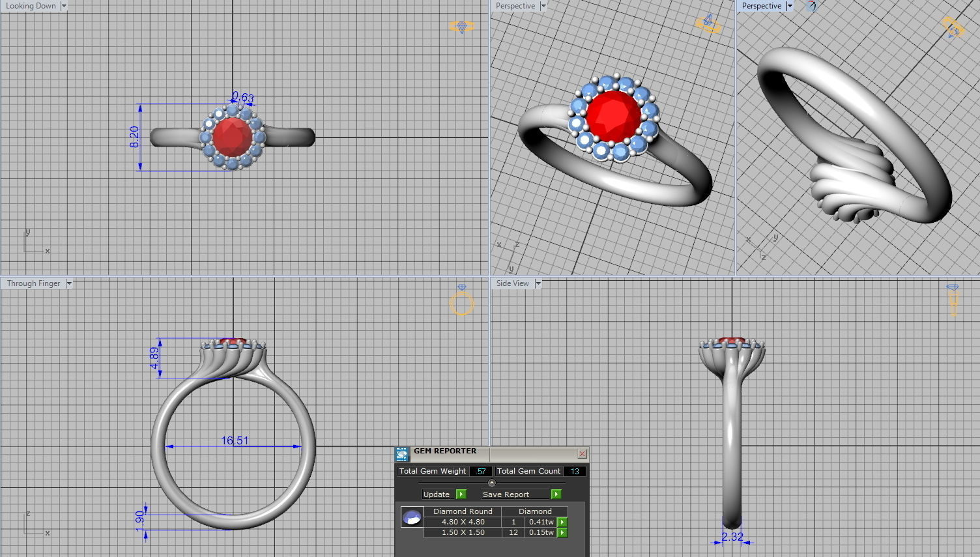Select the 1.50 X 1.50 gem size cell

[463, 532]
